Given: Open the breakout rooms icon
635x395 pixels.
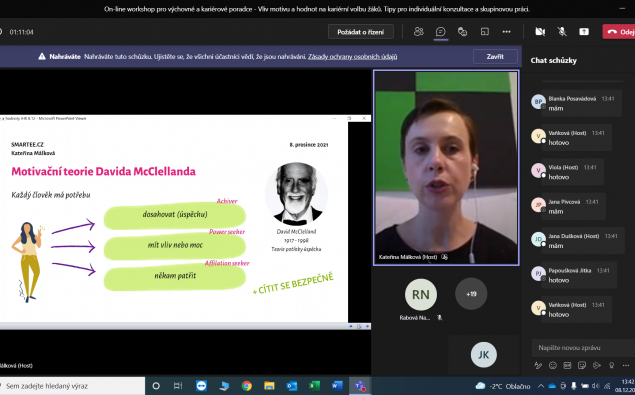Looking at the screenshot, I should [485, 32].
